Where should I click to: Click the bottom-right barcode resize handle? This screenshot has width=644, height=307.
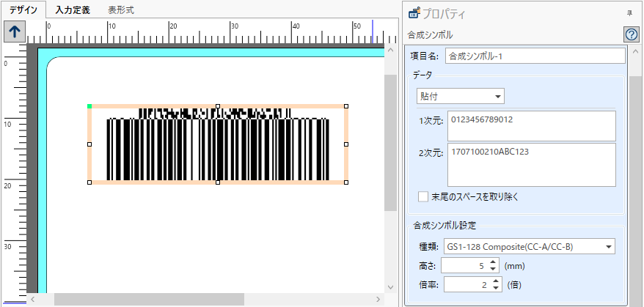[x=346, y=182]
